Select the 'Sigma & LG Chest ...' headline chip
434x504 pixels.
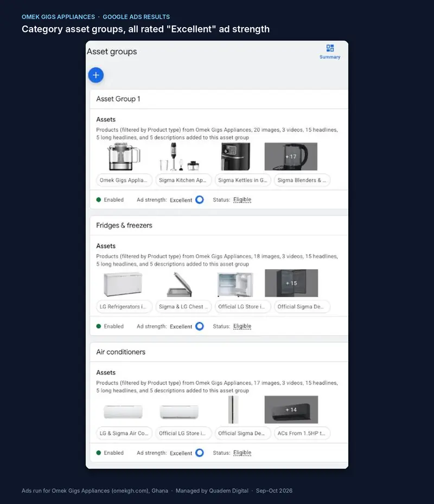pos(183,307)
